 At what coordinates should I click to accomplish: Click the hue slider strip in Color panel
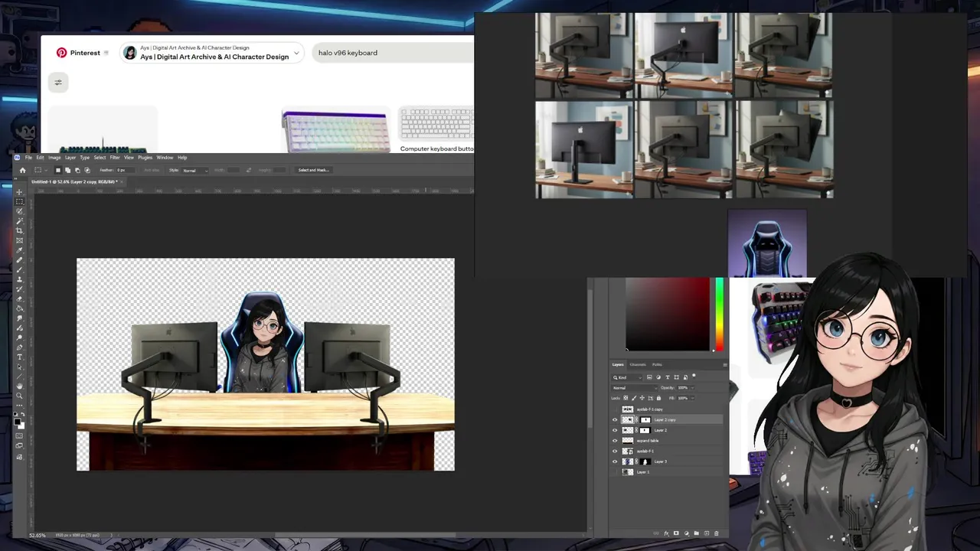[720, 315]
